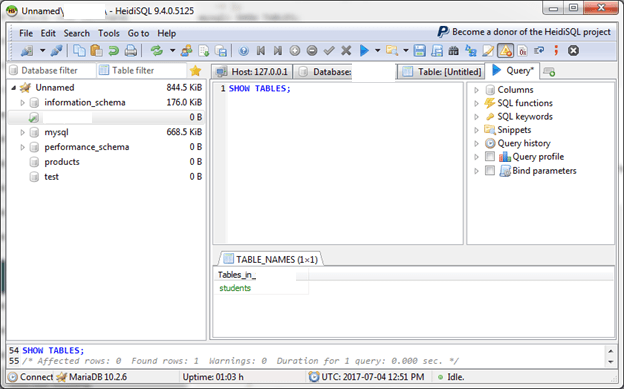624x389 pixels.
Task: Click the yellow star favorites icon
Action: 195,71
